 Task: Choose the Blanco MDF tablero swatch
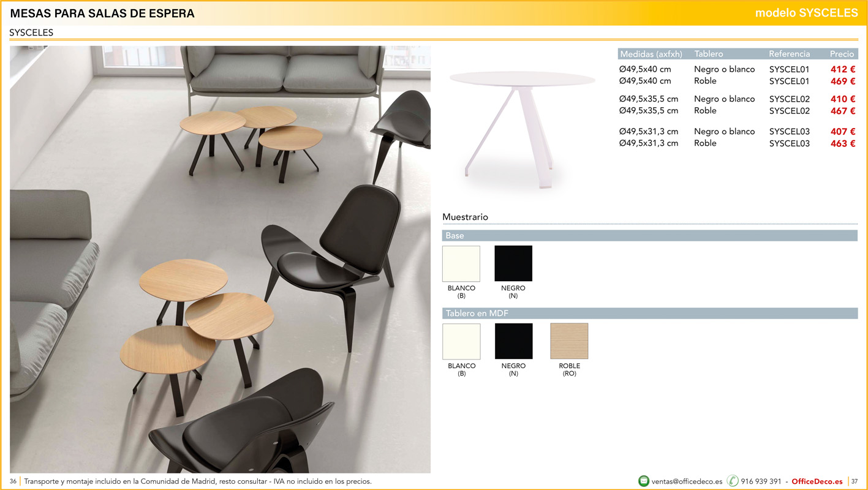coord(461,341)
